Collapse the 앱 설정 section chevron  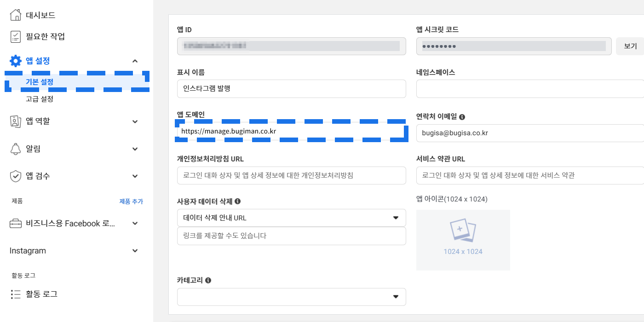click(x=135, y=61)
